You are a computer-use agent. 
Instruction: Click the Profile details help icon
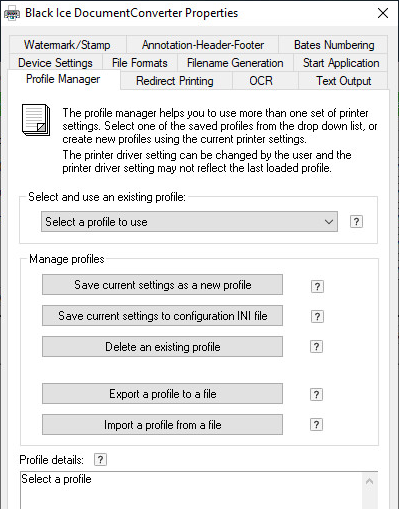pyautogui.click(x=100, y=460)
